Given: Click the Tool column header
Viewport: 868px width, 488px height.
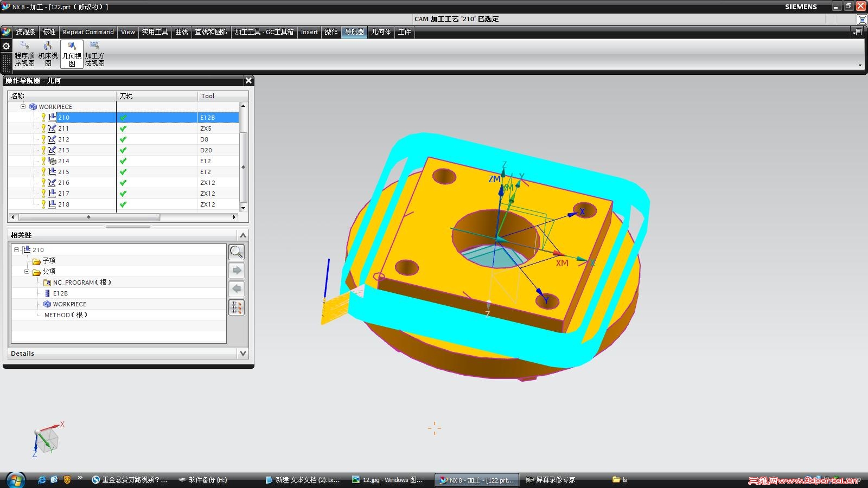Looking at the screenshot, I should (x=222, y=96).
